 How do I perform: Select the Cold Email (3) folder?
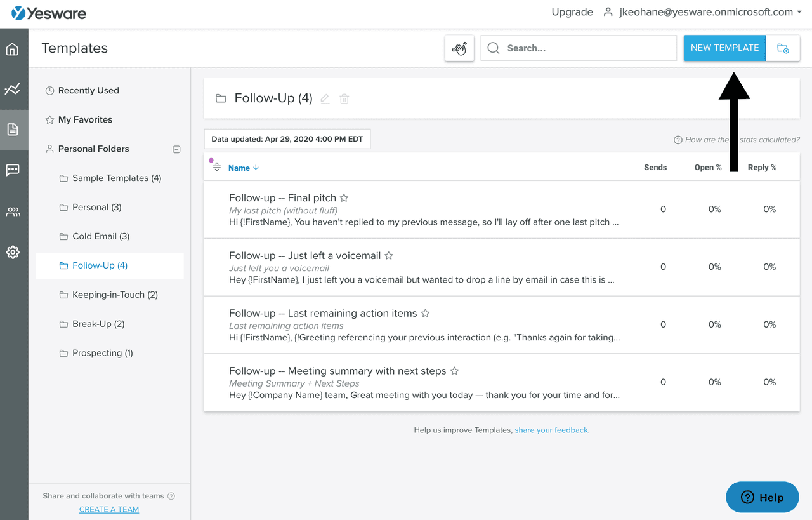point(101,236)
